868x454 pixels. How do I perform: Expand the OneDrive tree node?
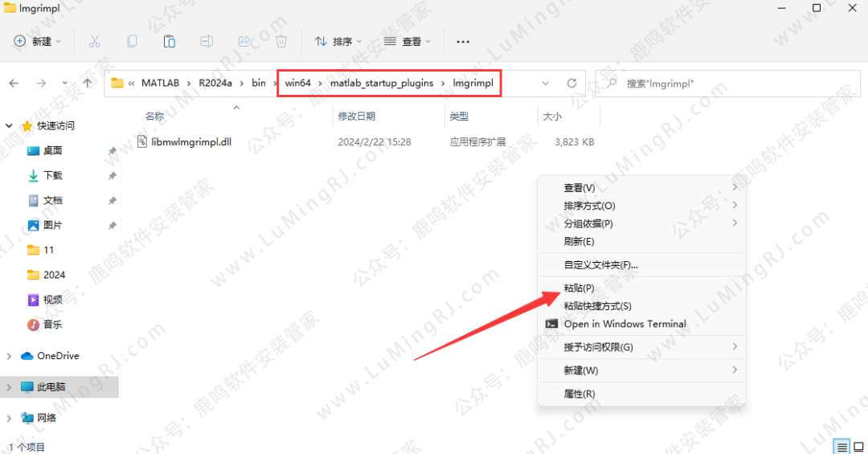[9, 356]
